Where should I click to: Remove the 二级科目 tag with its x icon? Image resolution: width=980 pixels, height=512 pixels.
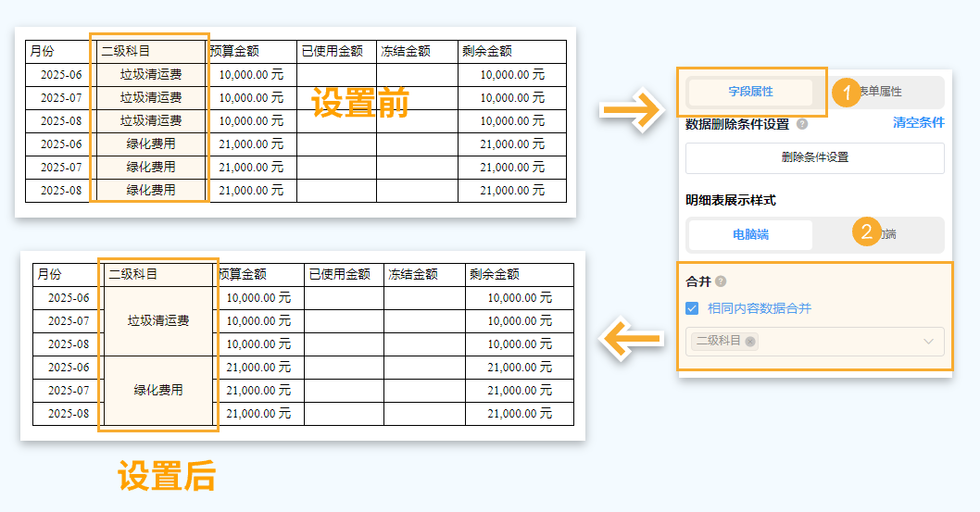click(750, 341)
